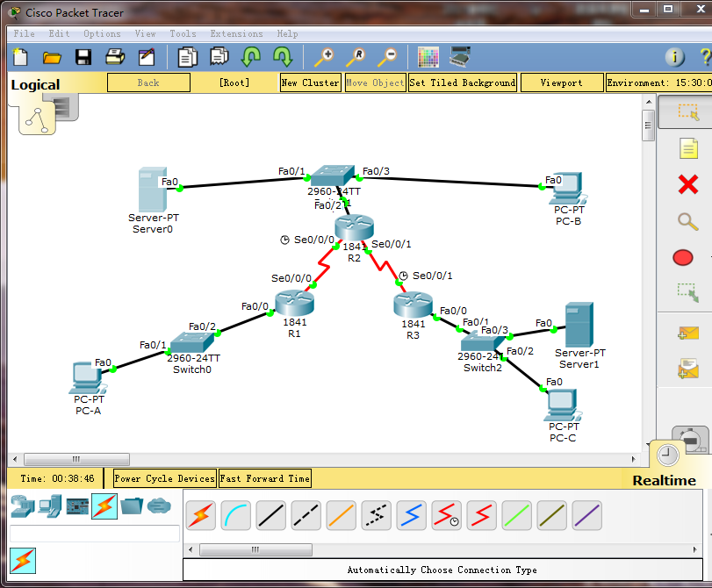Image resolution: width=712 pixels, height=588 pixels.
Task: Click the Environment time button
Action: (658, 82)
